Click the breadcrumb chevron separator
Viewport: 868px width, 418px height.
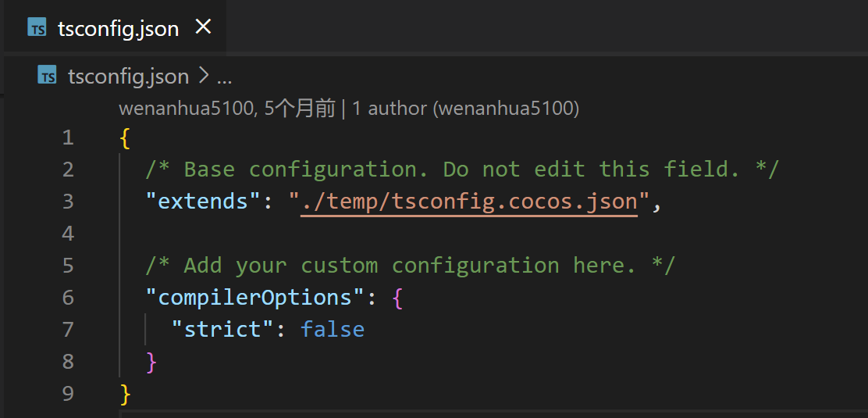pos(203,77)
